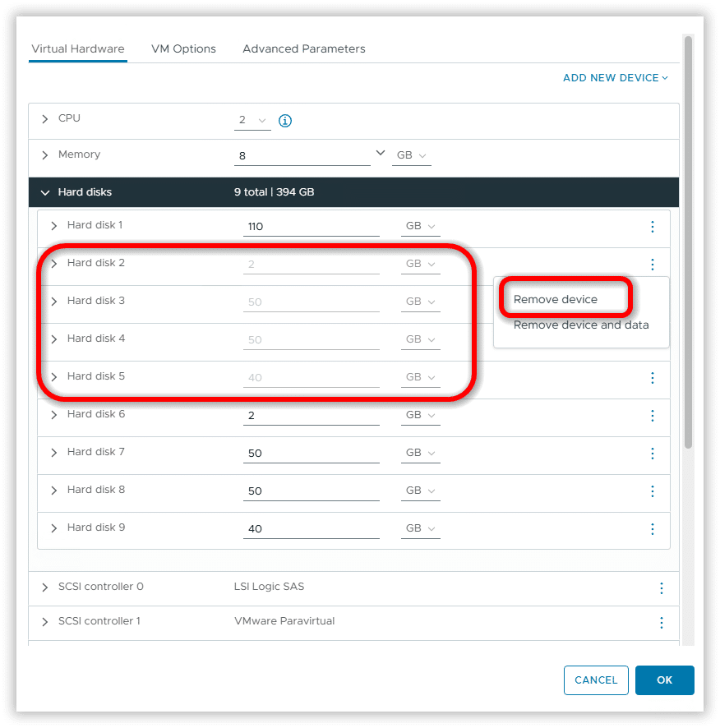Screen dimensions: 720x728
Task: Choose Remove device and data option
Action: (581, 325)
